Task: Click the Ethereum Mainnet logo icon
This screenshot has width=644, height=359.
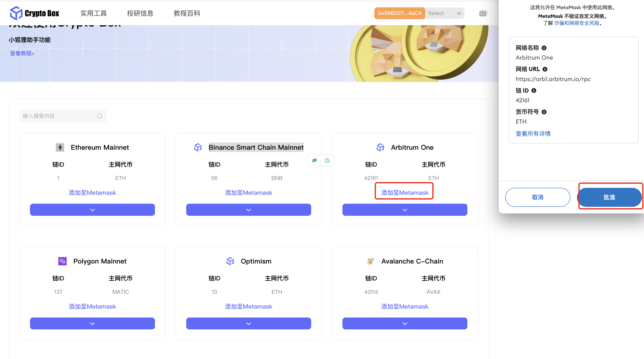Action: tap(60, 147)
